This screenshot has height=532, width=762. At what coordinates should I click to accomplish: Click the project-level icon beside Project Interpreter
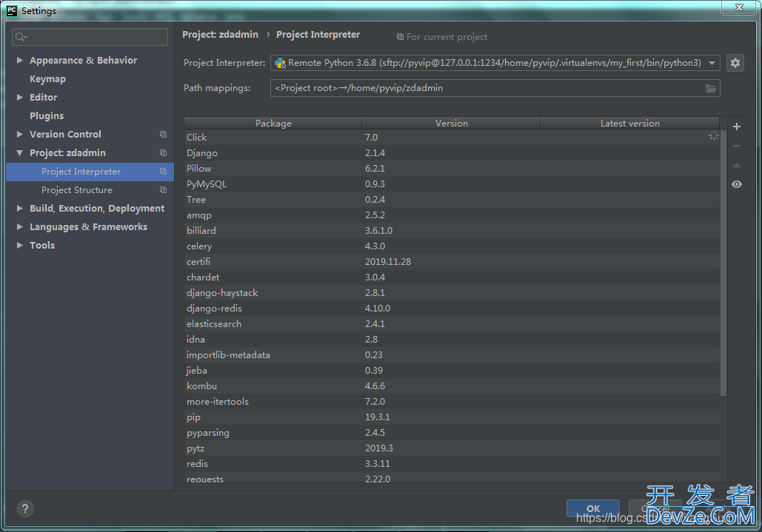[x=163, y=172]
